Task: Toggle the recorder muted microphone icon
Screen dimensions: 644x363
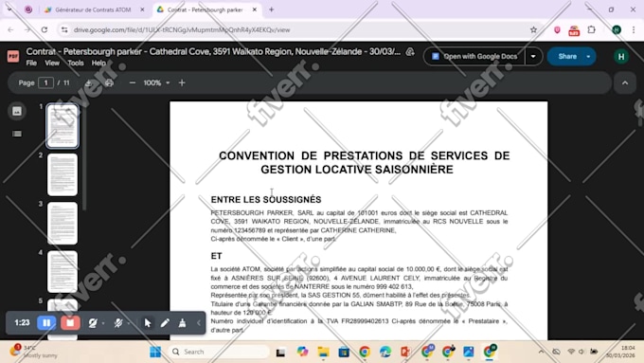Action: click(118, 323)
